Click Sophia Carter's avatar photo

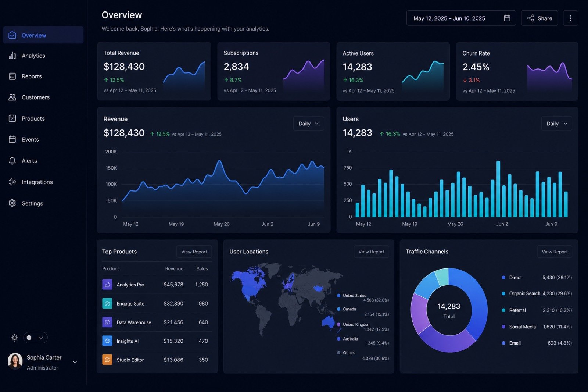pos(15,361)
